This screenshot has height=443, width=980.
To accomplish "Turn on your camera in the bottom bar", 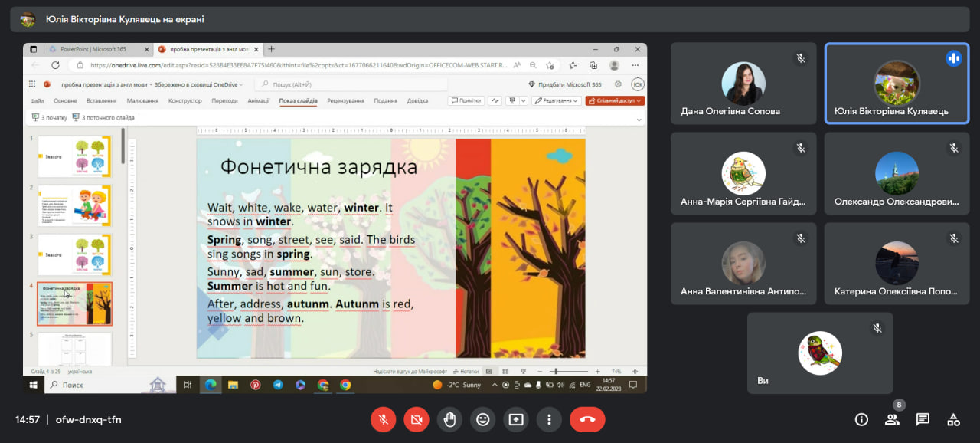I will (x=416, y=419).
